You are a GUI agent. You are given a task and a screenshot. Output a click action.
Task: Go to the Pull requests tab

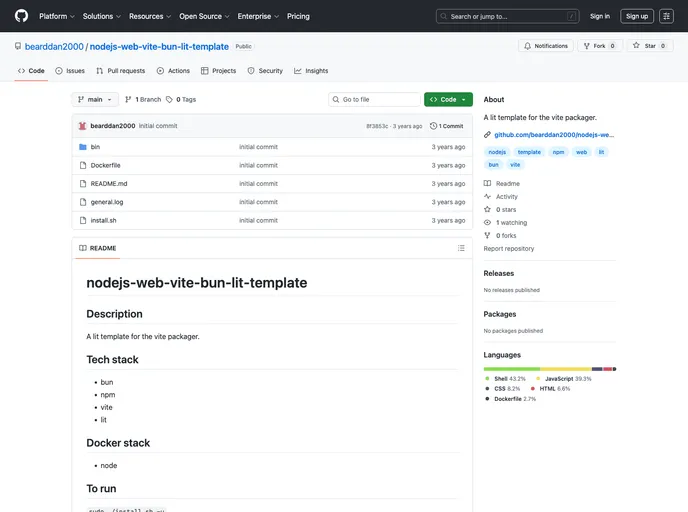121,71
